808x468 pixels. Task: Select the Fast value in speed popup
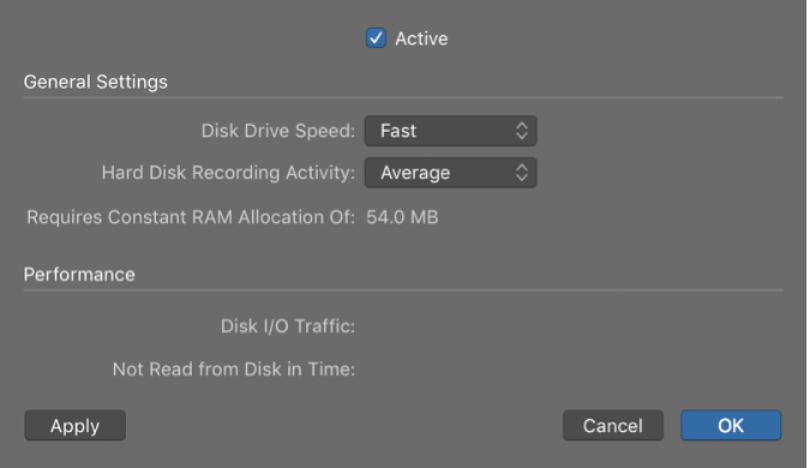tap(399, 131)
